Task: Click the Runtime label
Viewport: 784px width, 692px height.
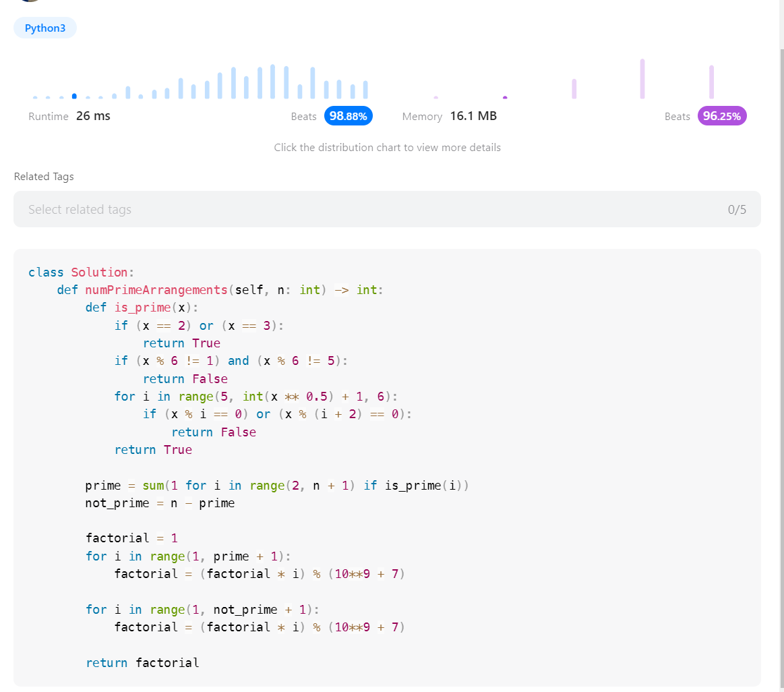Action: (48, 116)
